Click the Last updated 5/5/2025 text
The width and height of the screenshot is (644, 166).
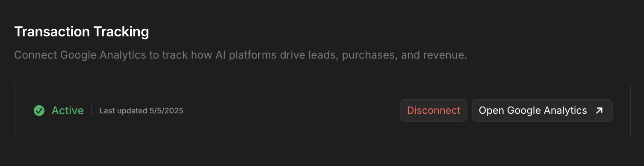coord(142,111)
